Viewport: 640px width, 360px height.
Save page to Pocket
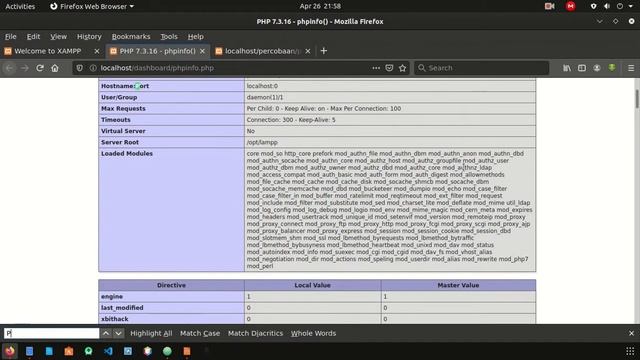(x=389, y=68)
